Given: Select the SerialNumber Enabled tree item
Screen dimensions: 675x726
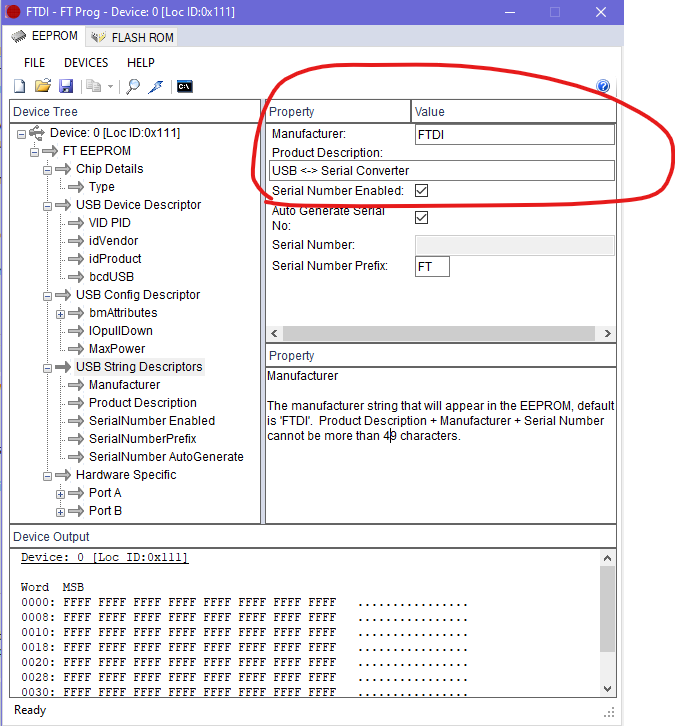Looking at the screenshot, I should coord(152,421).
